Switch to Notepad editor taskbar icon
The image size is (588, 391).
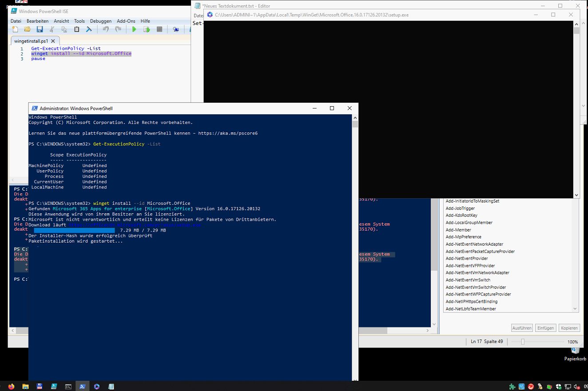pos(111,386)
